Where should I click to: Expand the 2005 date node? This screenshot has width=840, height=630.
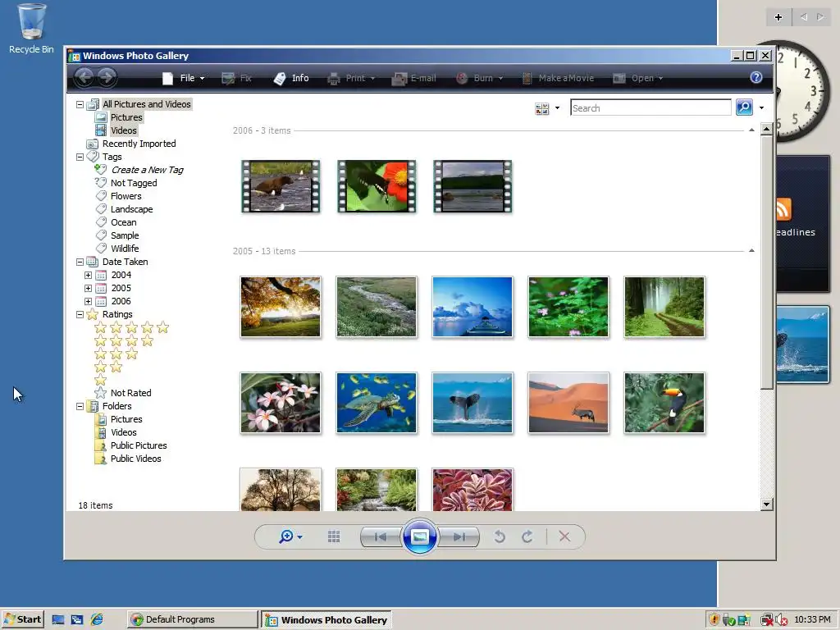(88, 288)
